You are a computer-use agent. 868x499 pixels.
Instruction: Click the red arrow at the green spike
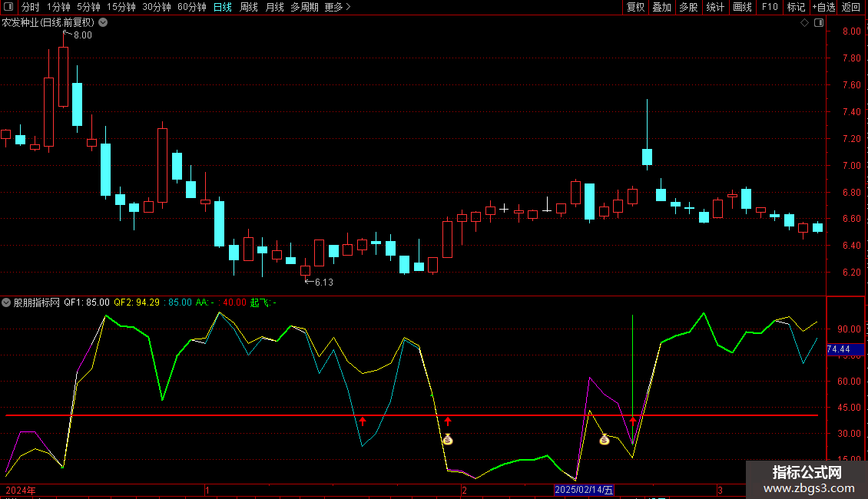(x=633, y=421)
